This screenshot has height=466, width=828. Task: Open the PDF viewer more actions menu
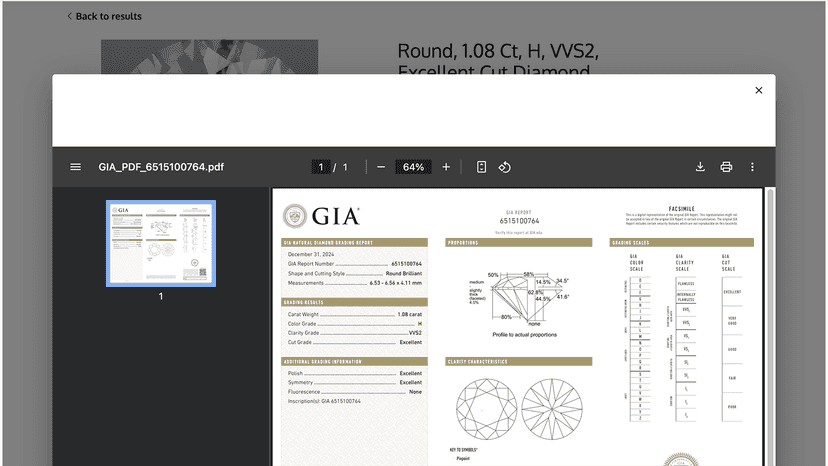[752, 167]
